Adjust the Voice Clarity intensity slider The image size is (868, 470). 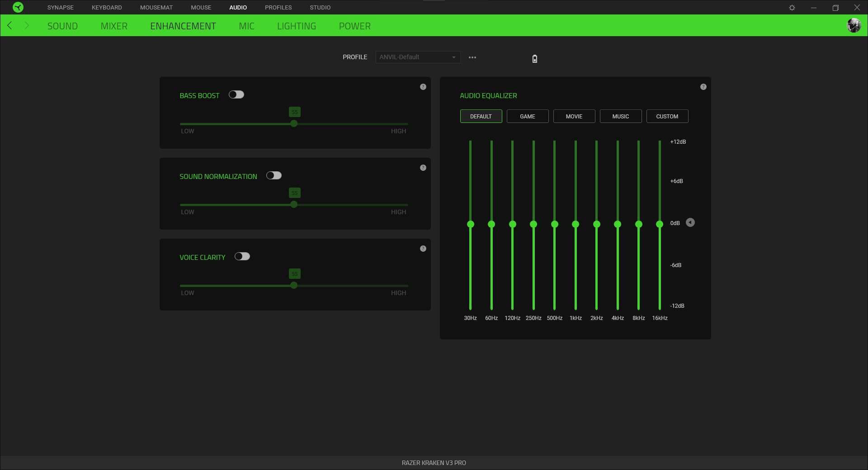click(294, 285)
